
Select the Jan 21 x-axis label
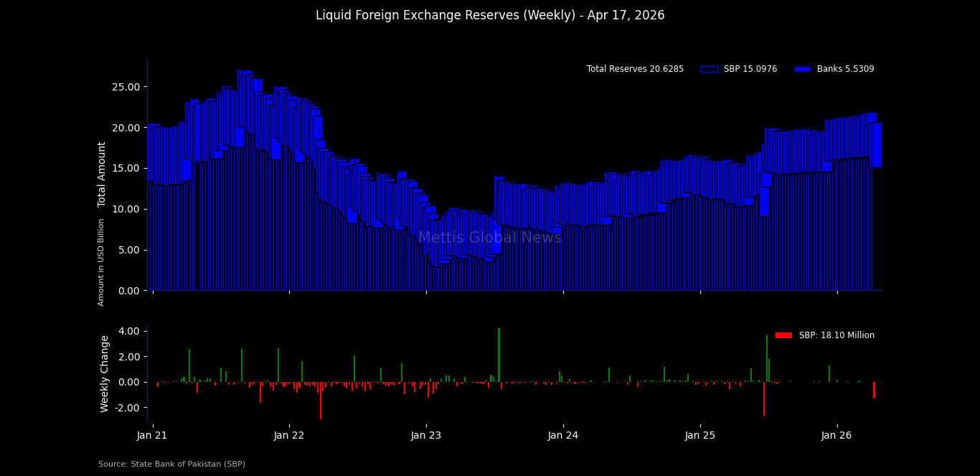tap(152, 436)
